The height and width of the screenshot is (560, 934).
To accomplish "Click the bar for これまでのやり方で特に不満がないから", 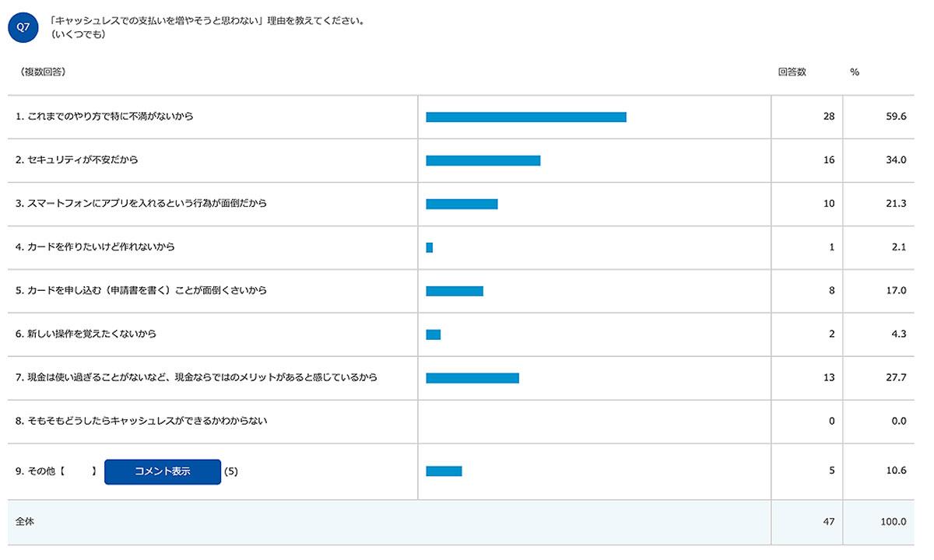I will click(526, 117).
